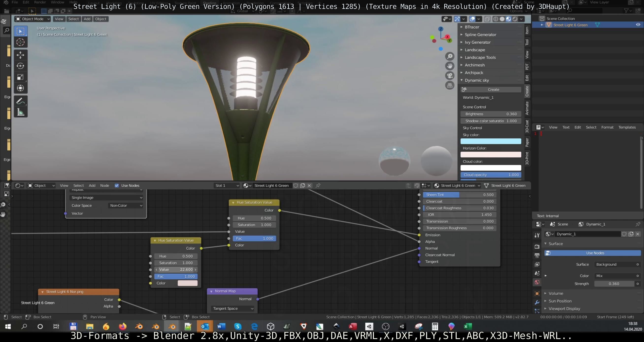The width and height of the screenshot is (644, 342).
Task: Switch to the 3D-Print sidebar tab
Action: (x=527, y=158)
